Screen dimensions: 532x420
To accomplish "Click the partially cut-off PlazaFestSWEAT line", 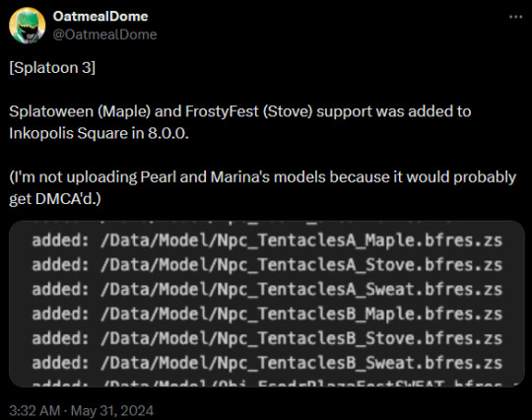I will [267, 384].
